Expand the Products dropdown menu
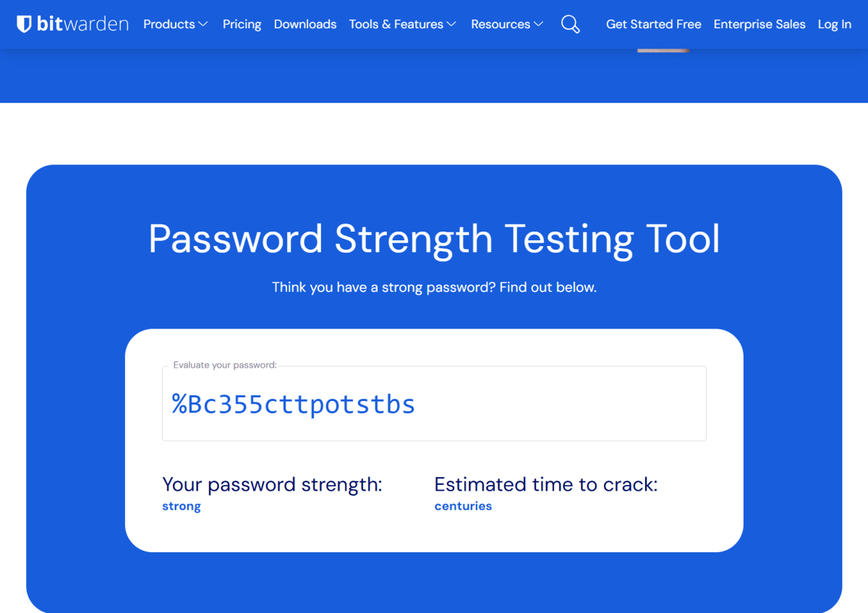Screen dimensions: 868x613 [x=175, y=24]
